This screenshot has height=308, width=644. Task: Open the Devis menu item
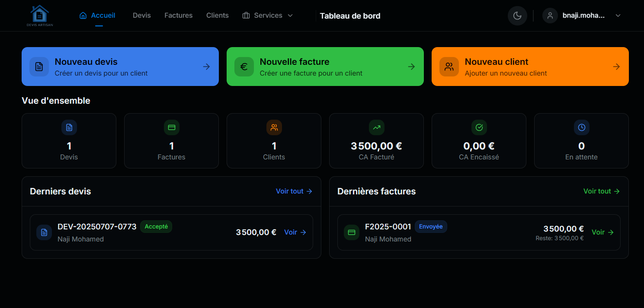click(x=142, y=16)
